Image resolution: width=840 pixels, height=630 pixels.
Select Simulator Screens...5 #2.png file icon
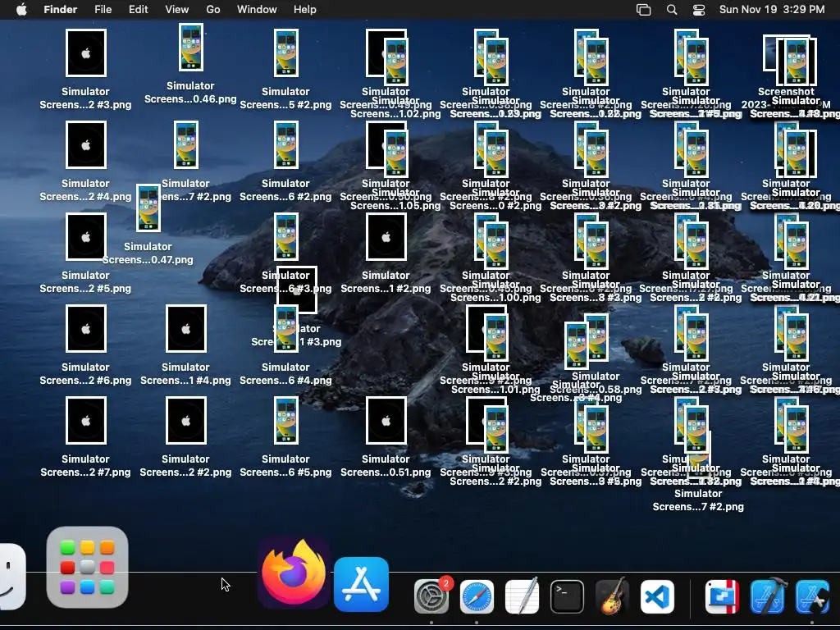286,53
